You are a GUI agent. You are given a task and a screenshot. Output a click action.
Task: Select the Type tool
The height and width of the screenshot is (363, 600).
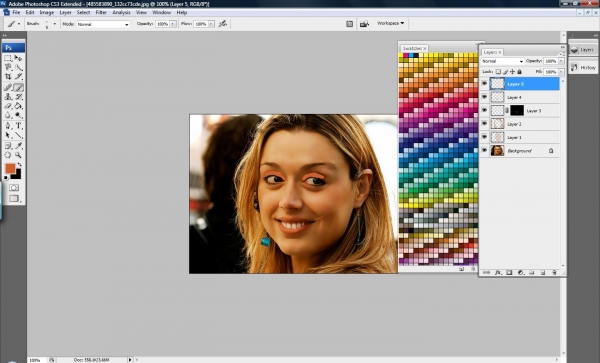[x=18, y=126]
